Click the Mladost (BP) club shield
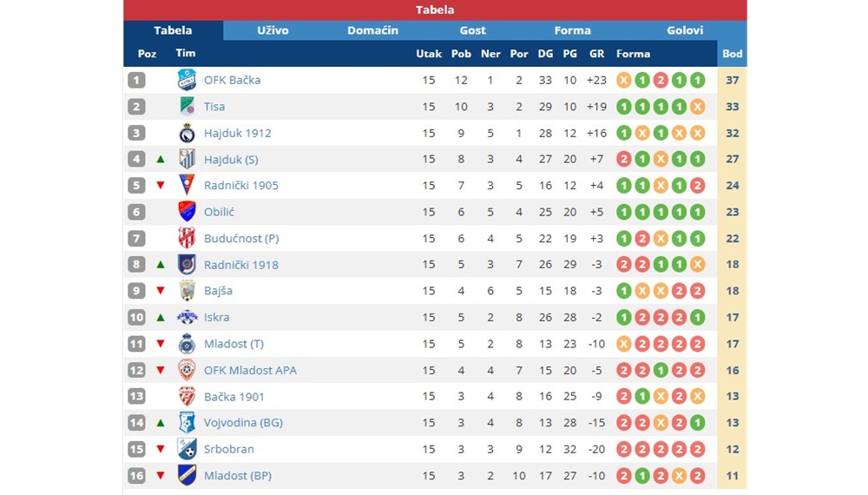 (x=187, y=475)
